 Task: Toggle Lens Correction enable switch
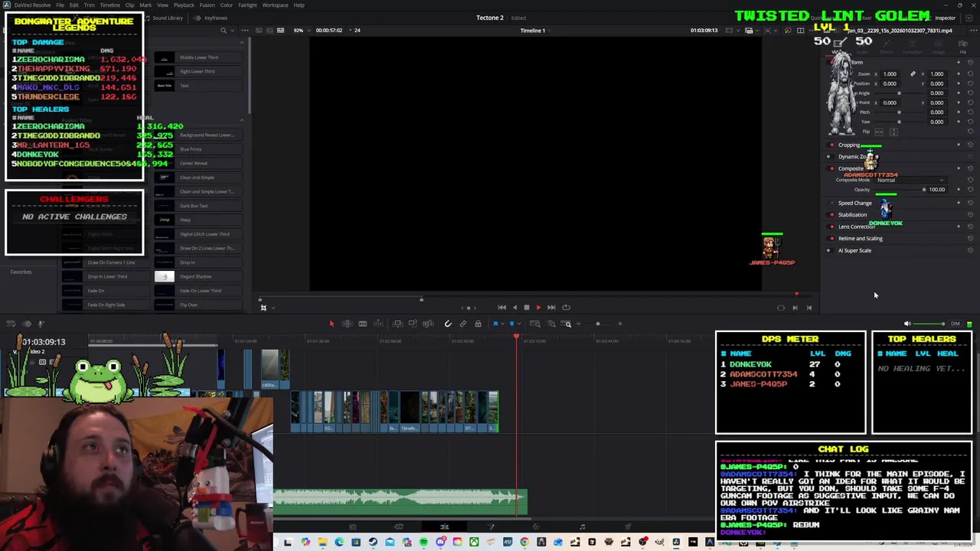(x=831, y=227)
